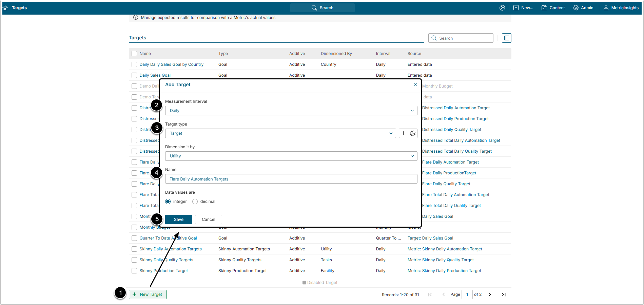Select the decimal radio button
This screenshot has height=305, width=644.
point(195,202)
